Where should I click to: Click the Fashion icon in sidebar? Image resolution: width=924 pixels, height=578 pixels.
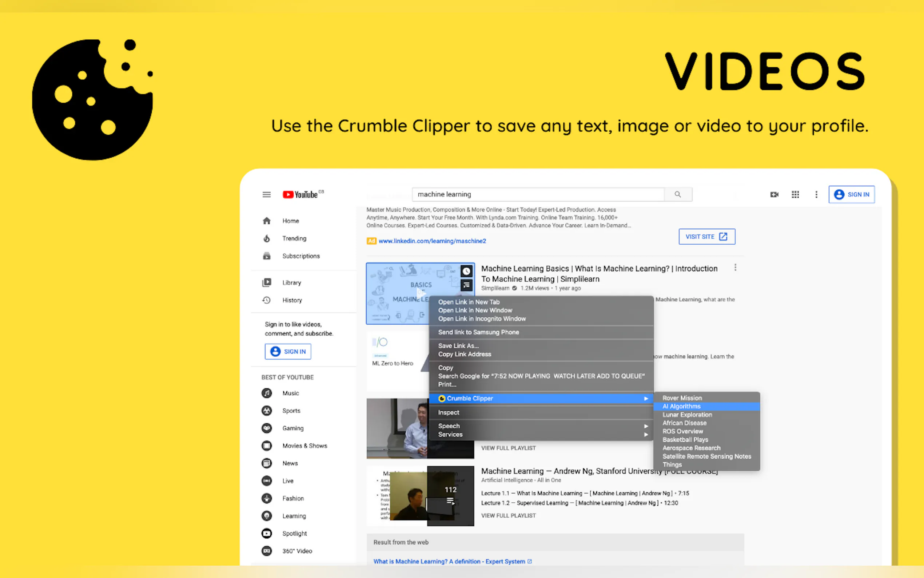coord(267,499)
